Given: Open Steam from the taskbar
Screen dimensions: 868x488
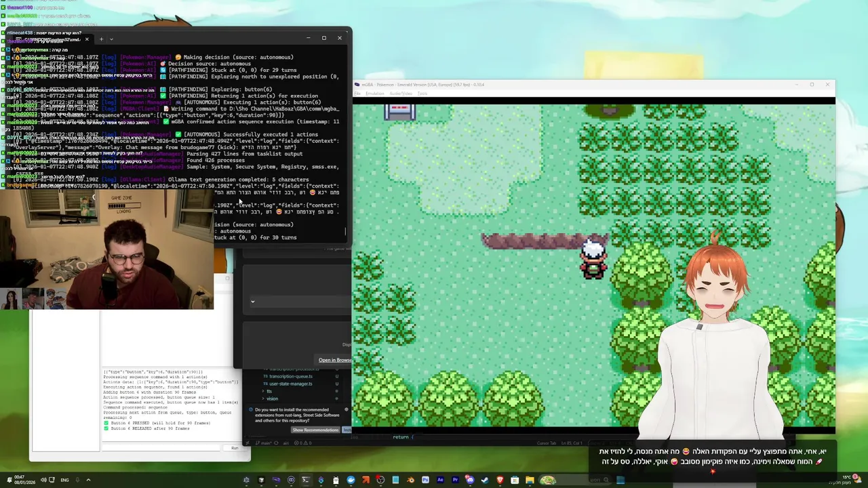Looking at the screenshot, I should 485,480.
